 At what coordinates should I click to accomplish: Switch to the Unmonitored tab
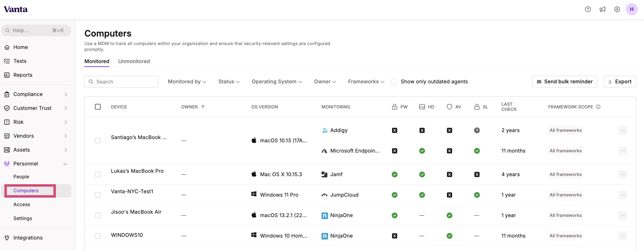pos(134,61)
